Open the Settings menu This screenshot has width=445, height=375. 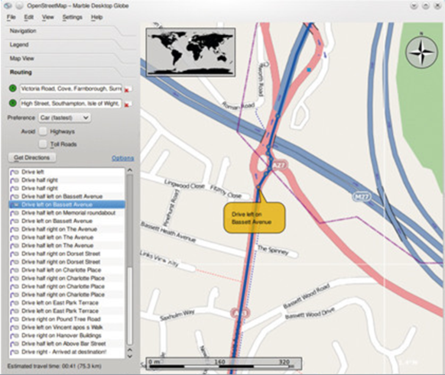point(72,17)
